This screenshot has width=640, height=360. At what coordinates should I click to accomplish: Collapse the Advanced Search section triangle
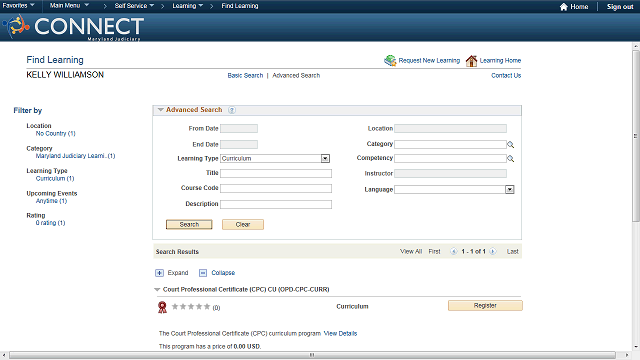click(160, 110)
